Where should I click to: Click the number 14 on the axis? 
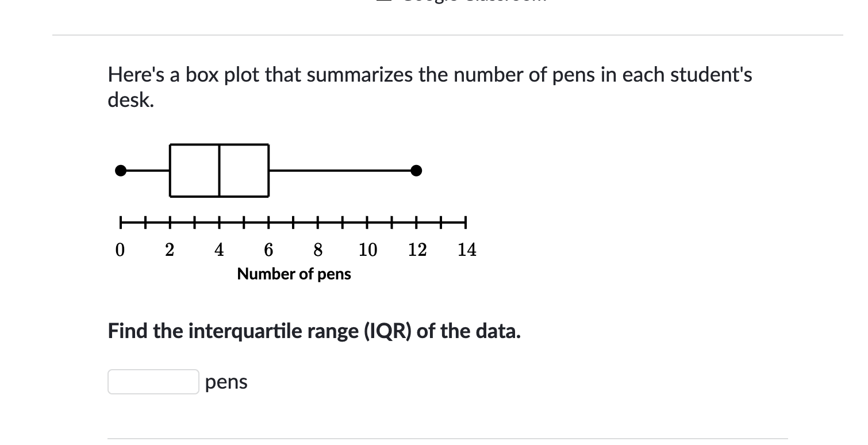pos(467,250)
